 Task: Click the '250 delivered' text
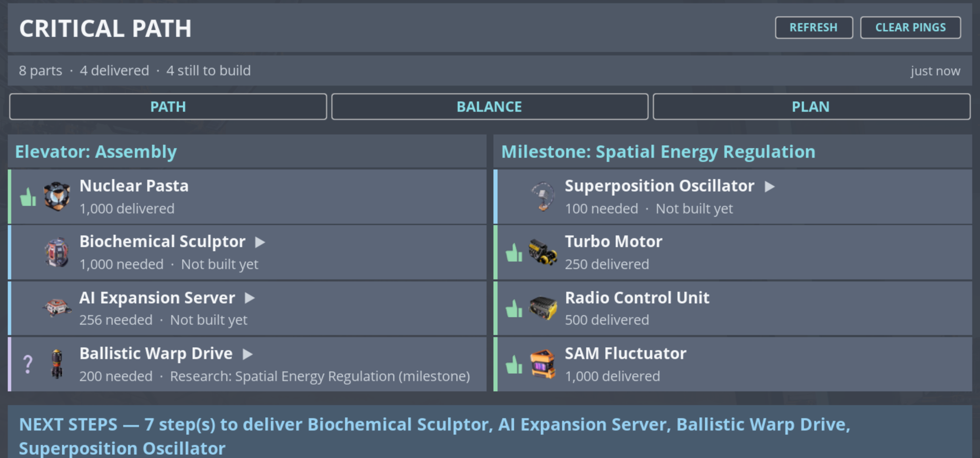click(607, 264)
